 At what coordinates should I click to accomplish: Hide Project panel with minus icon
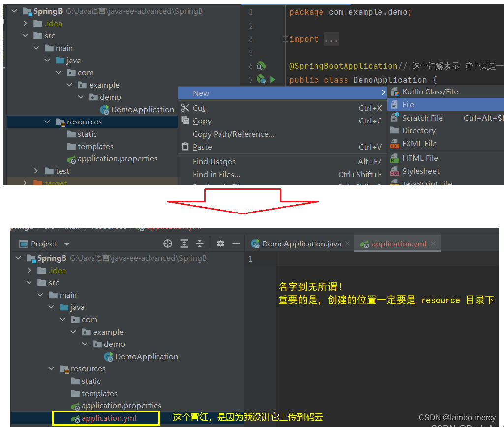tap(236, 244)
